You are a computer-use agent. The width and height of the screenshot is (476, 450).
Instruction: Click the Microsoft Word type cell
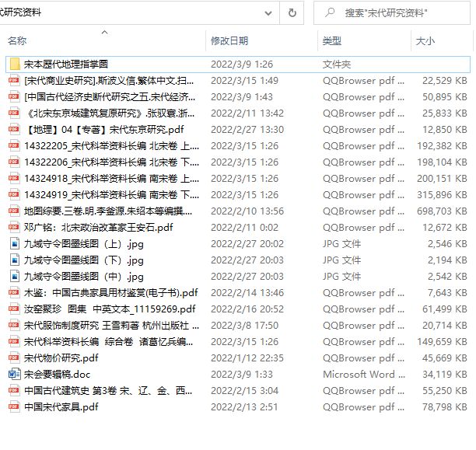point(364,375)
